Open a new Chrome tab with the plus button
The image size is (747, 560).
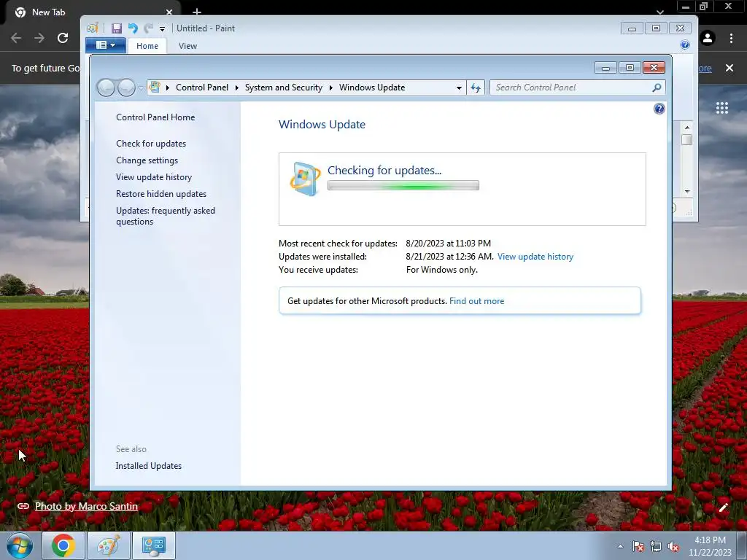pos(197,11)
